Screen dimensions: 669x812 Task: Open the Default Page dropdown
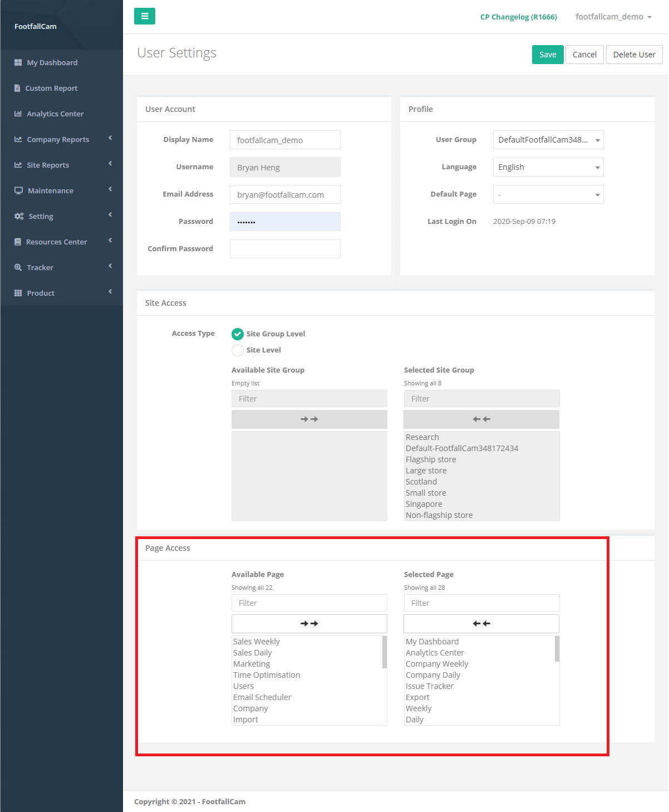(548, 194)
